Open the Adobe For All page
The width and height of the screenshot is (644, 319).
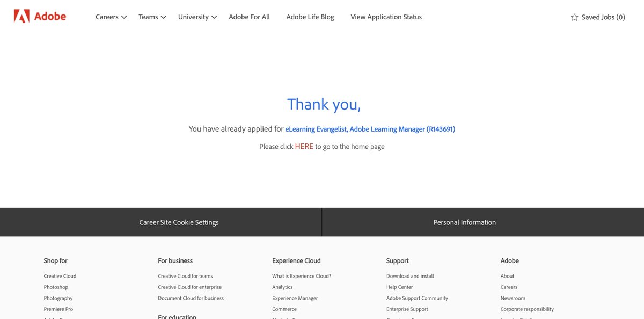[250, 17]
